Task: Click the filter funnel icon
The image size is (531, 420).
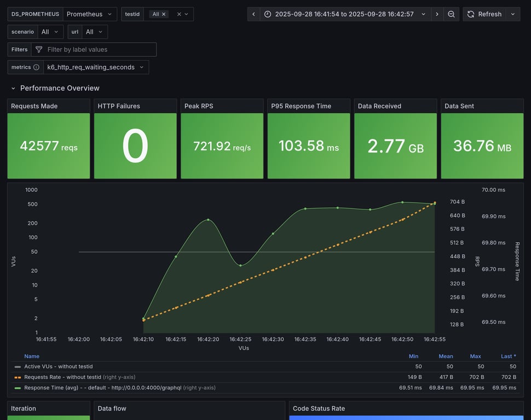Action: click(x=39, y=49)
